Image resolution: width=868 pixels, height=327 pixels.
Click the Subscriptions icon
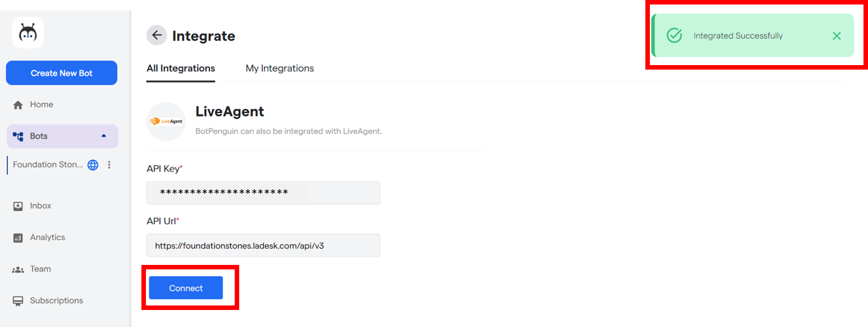pos(18,301)
